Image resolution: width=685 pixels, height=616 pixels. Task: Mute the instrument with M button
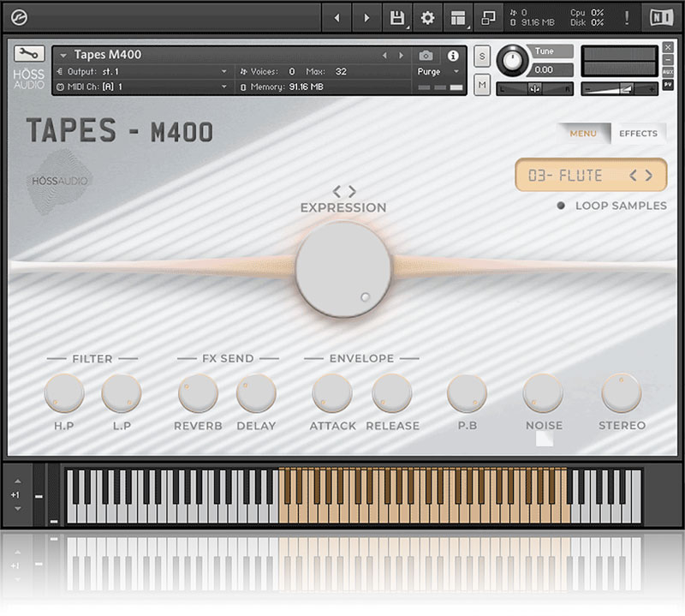pos(482,84)
